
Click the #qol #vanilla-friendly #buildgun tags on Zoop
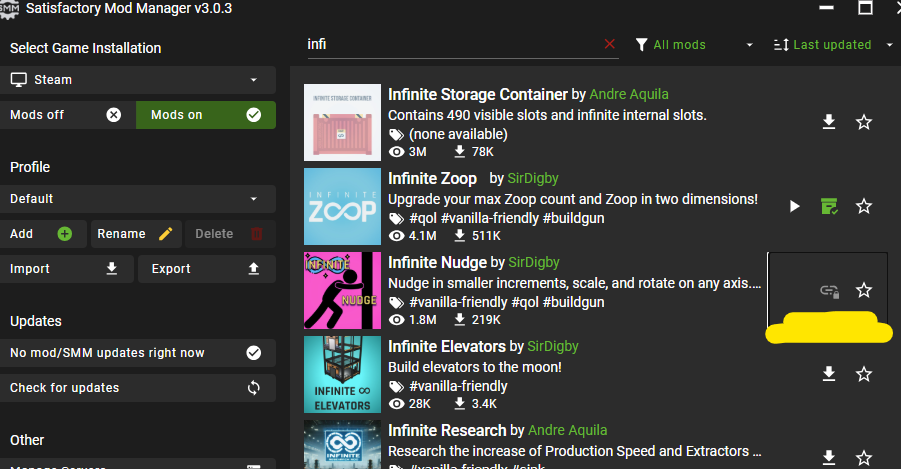[506, 218]
